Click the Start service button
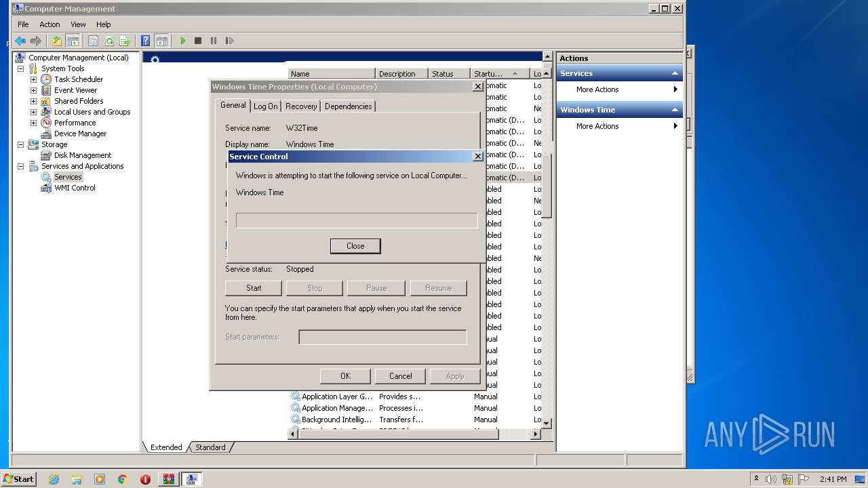 [254, 288]
